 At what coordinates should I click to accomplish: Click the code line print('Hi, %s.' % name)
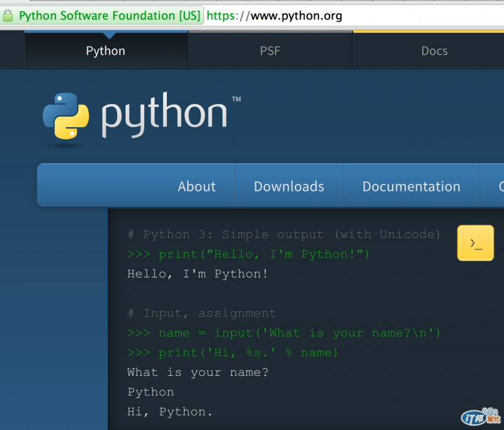coord(232,353)
